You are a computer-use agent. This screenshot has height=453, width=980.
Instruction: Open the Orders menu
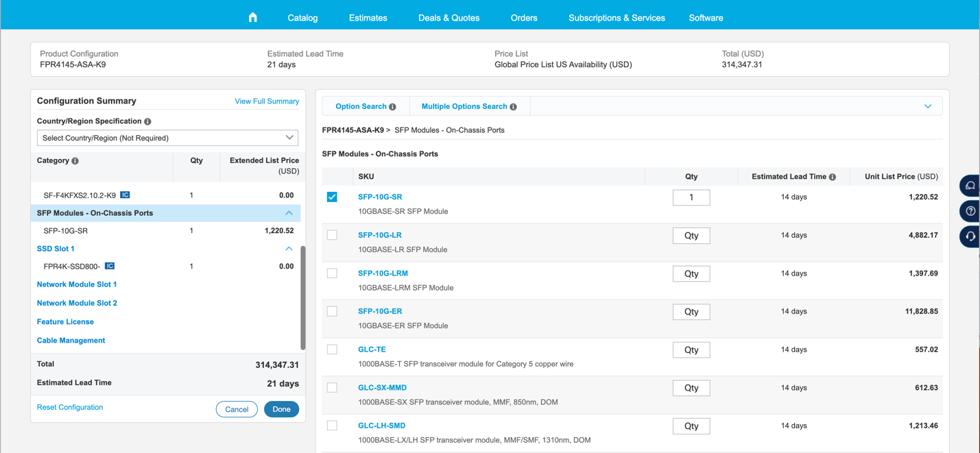tap(524, 18)
